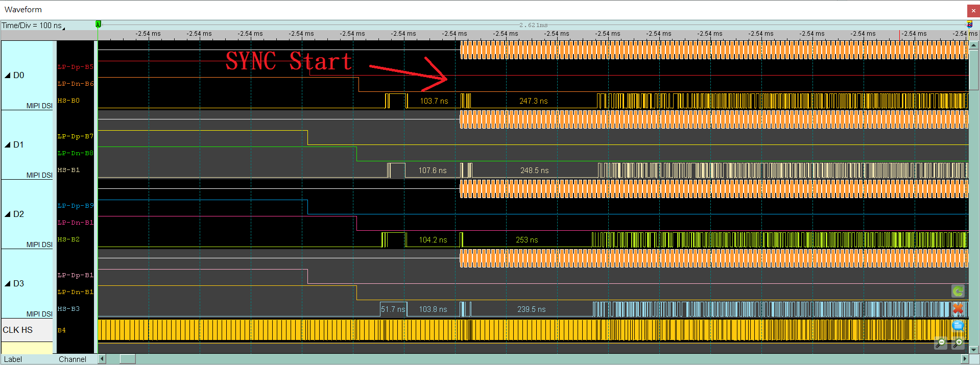
Task: Click the red X delete icon
Action: tap(958, 309)
